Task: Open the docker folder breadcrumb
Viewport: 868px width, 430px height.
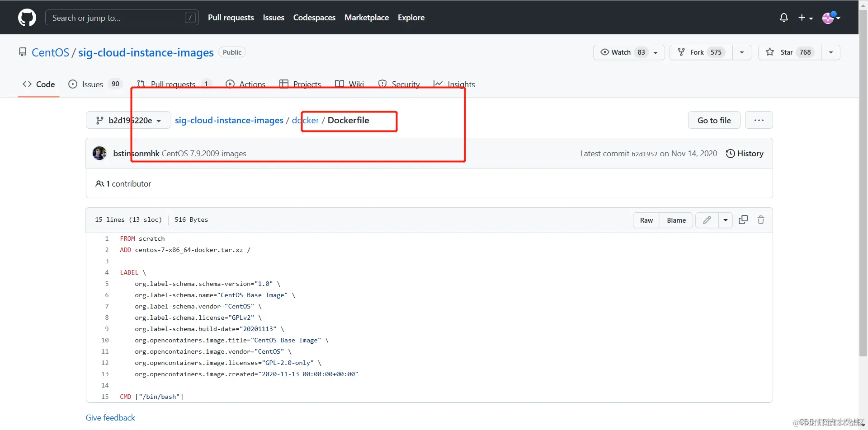Action: point(306,120)
